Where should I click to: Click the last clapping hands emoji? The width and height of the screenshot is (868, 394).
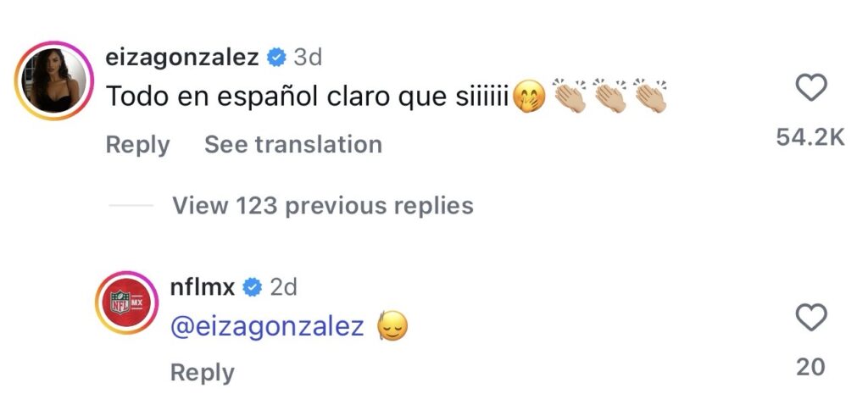648,97
